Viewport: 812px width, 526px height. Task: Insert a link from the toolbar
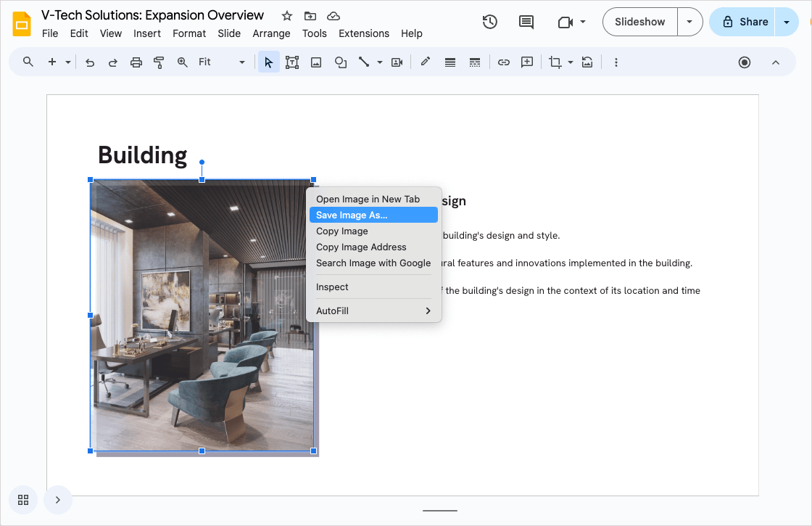tap(504, 62)
